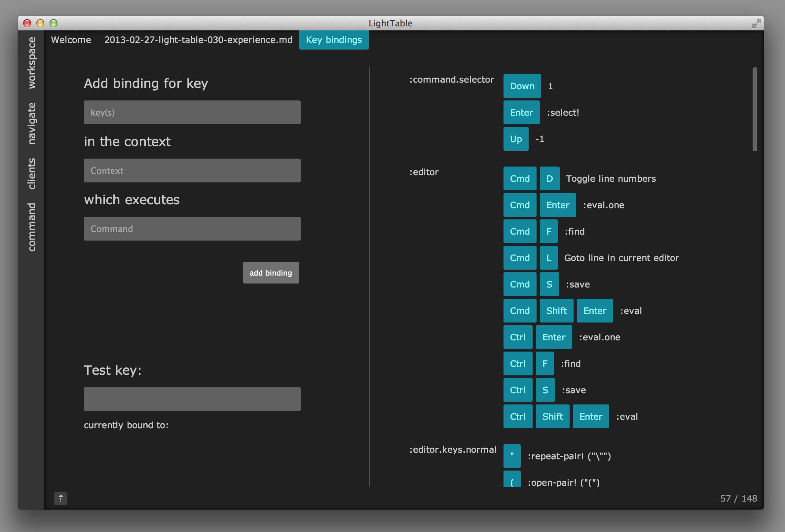This screenshot has width=785, height=532.
Task: Click the fullscreen expand icon in title bar
Action: [756, 23]
